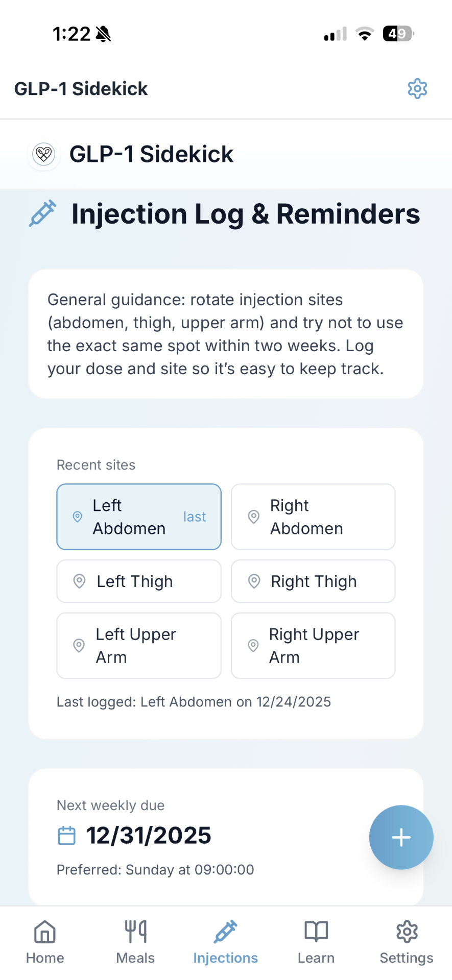
Task: Select the Right Upper Arm site
Action: point(313,645)
